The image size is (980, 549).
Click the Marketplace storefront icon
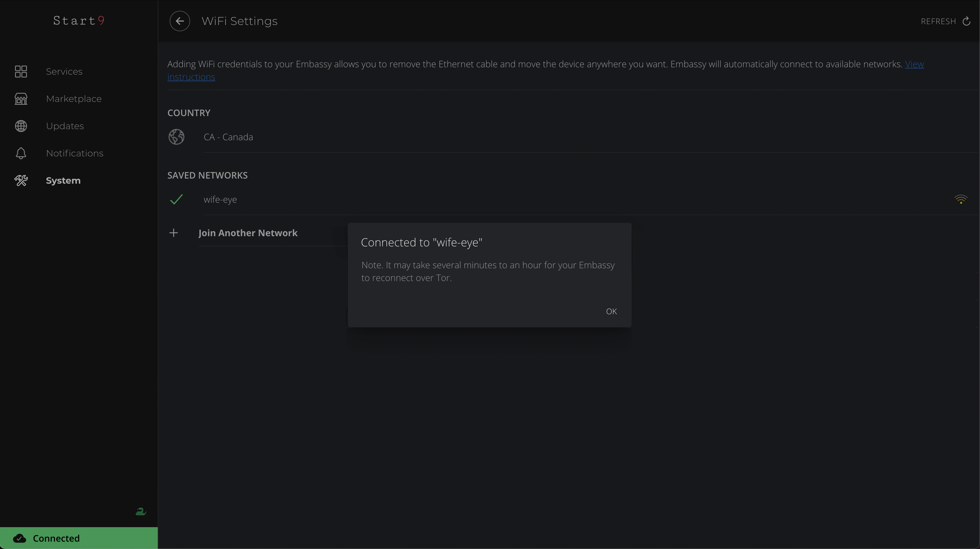(x=21, y=99)
